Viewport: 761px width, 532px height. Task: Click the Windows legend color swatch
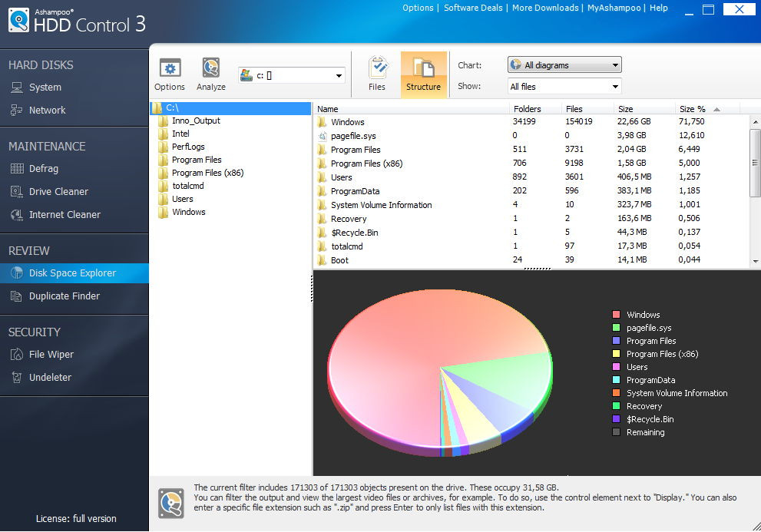pos(617,315)
